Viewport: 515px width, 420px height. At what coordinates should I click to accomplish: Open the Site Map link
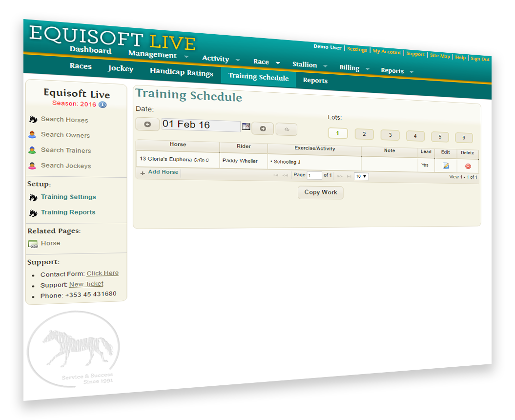point(440,56)
